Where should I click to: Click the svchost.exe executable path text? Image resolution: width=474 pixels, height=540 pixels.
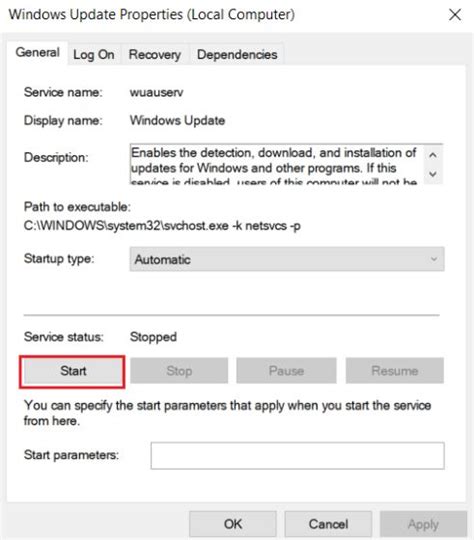(162, 226)
